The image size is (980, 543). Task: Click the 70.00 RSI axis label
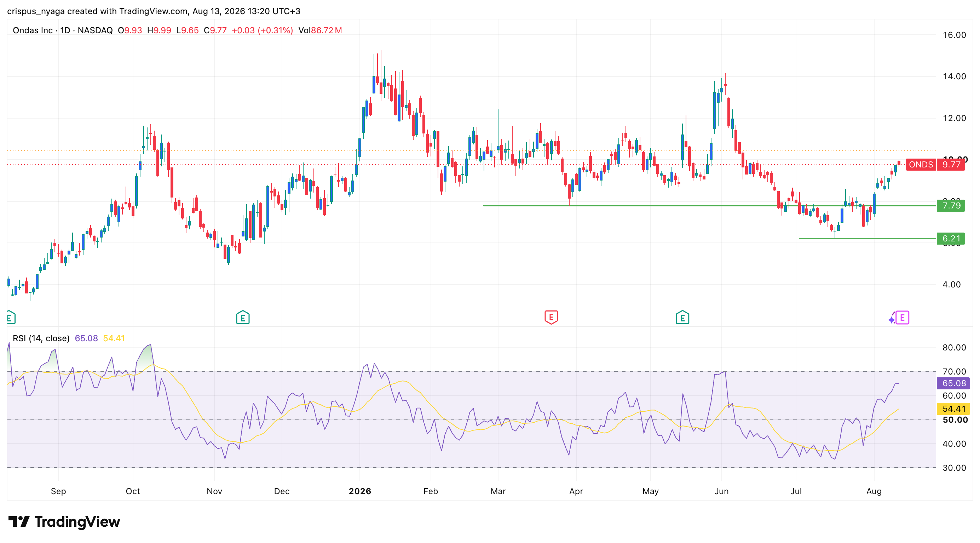click(954, 371)
